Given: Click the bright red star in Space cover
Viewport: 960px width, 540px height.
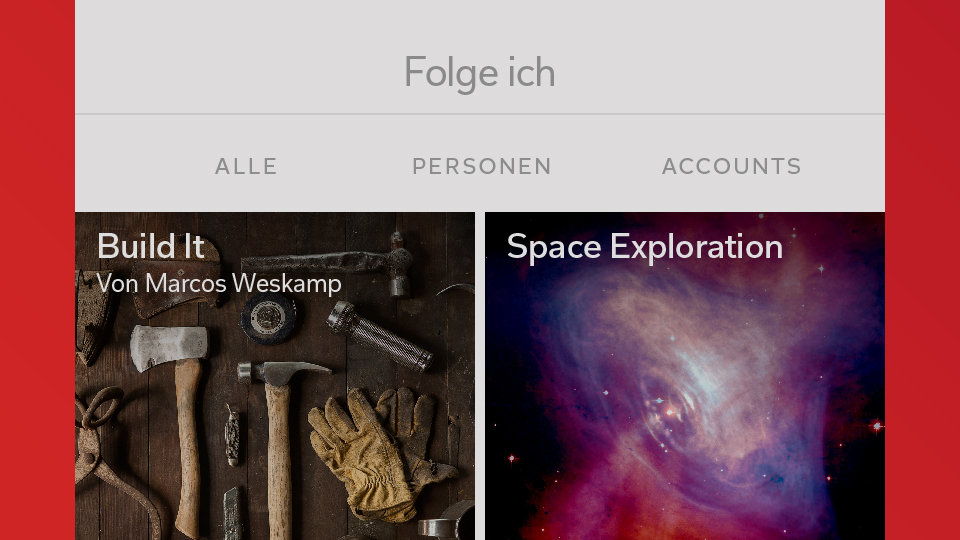Looking at the screenshot, I should tap(877, 426).
